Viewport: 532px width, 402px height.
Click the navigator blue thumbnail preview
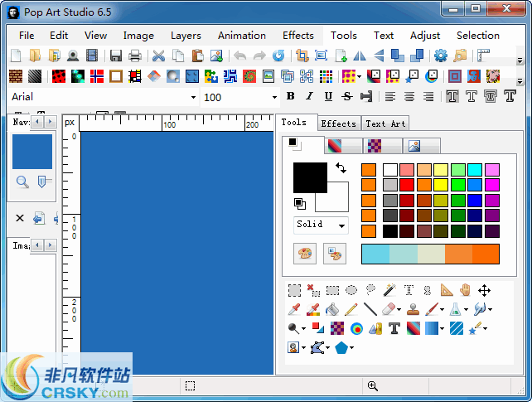click(32, 152)
